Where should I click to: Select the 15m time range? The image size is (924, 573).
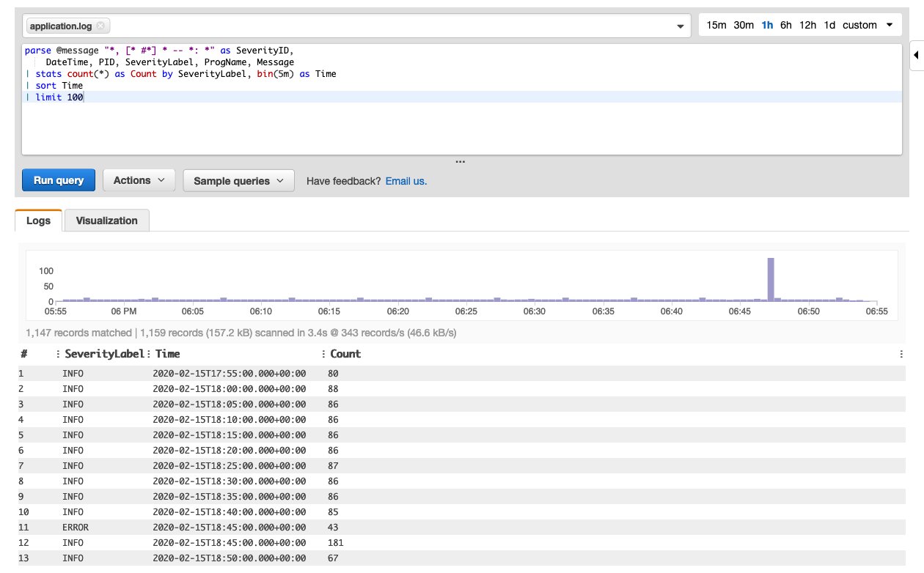pos(716,25)
